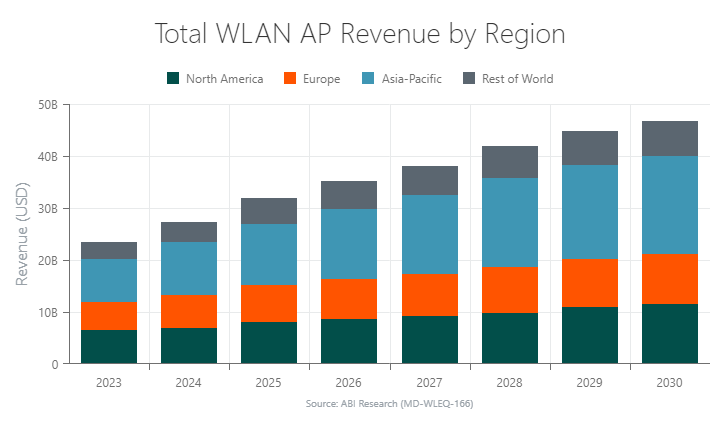720x440 pixels.
Task: Select the 2027 Europe bar segment
Action: click(430, 295)
